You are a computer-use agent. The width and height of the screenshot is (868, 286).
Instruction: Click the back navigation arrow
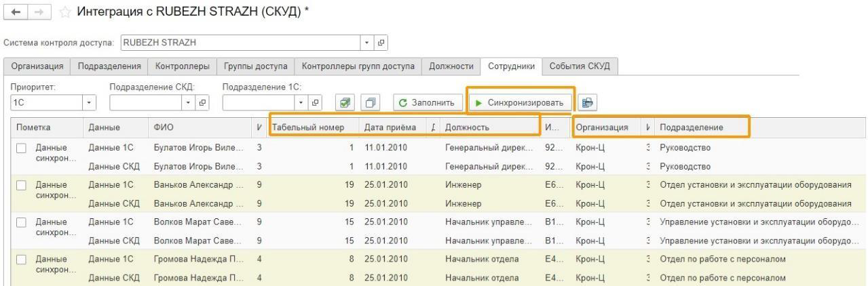pyautogui.click(x=13, y=12)
